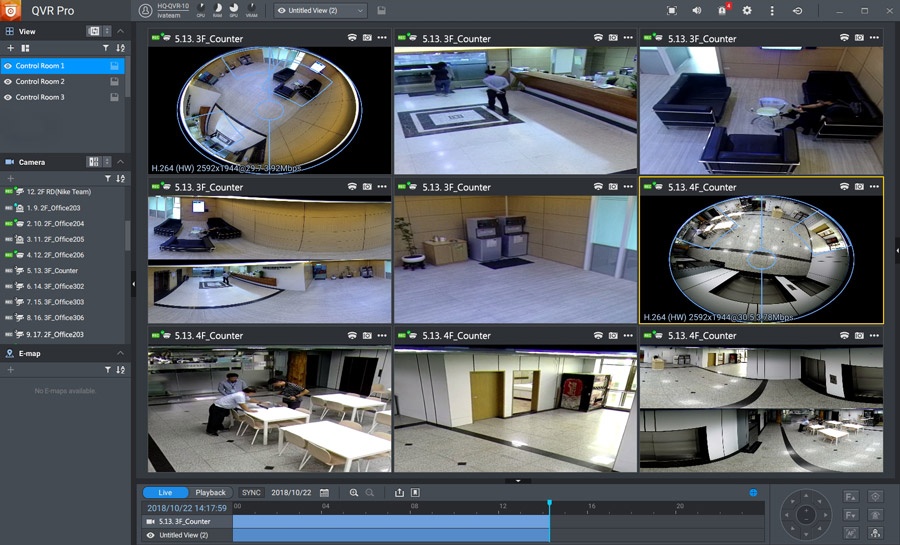Click the add view plus icon in View panel

[10, 48]
